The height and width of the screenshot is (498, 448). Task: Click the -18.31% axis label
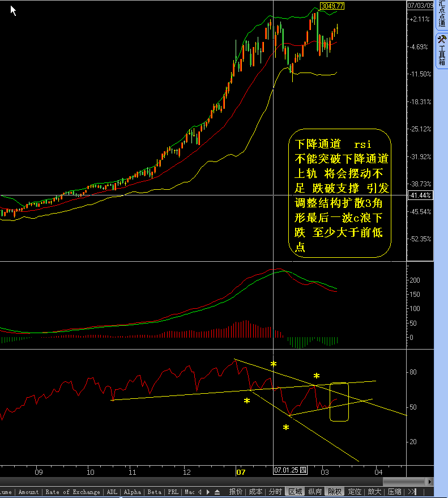pyautogui.click(x=420, y=102)
